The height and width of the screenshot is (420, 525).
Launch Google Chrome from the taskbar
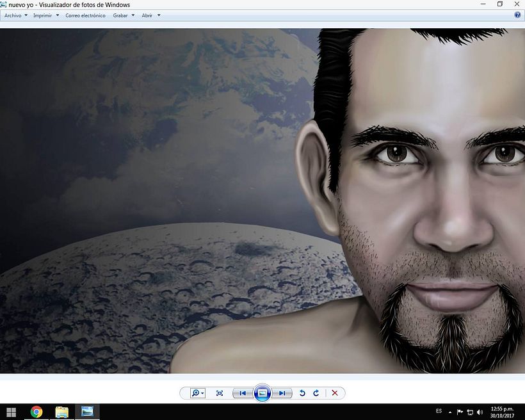click(x=36, y=412)
